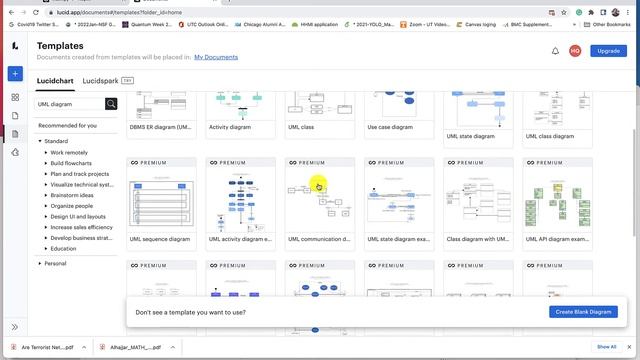Open the integrations icon in sidebar
Screen dimensions: 640x360
pyautogui.click(x=15, y=152)
